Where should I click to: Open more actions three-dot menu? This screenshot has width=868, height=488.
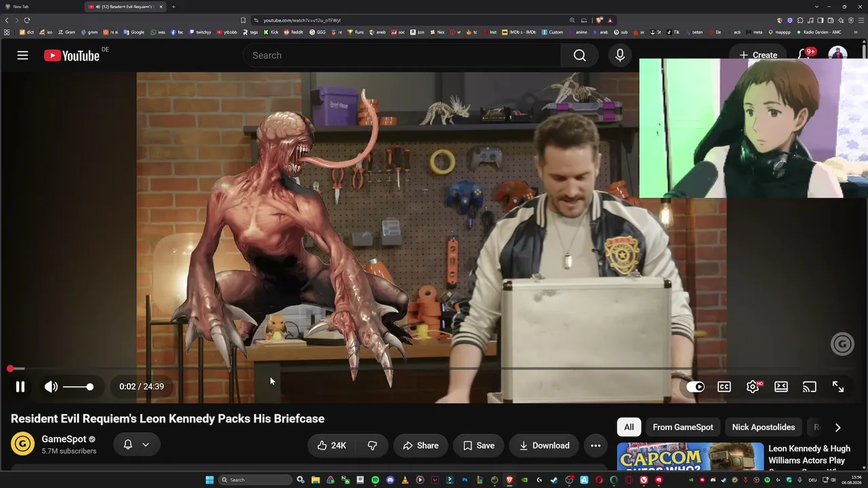[595, 445]
